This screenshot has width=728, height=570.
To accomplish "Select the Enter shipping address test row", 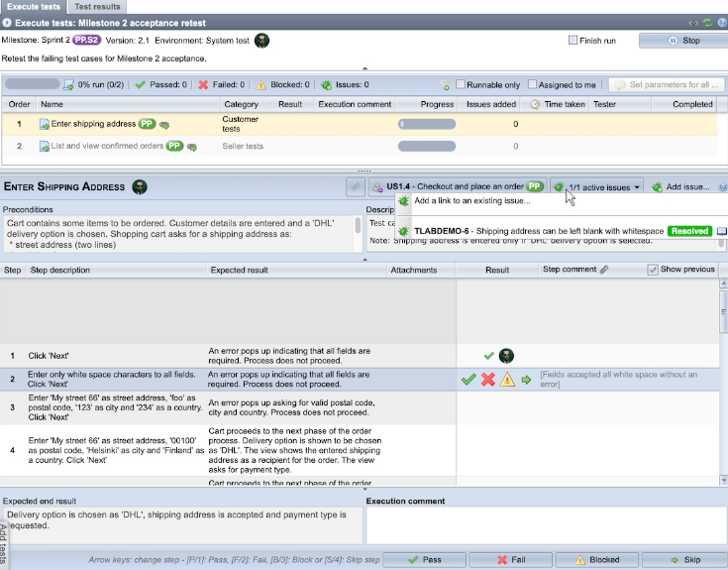I will 360,124.
